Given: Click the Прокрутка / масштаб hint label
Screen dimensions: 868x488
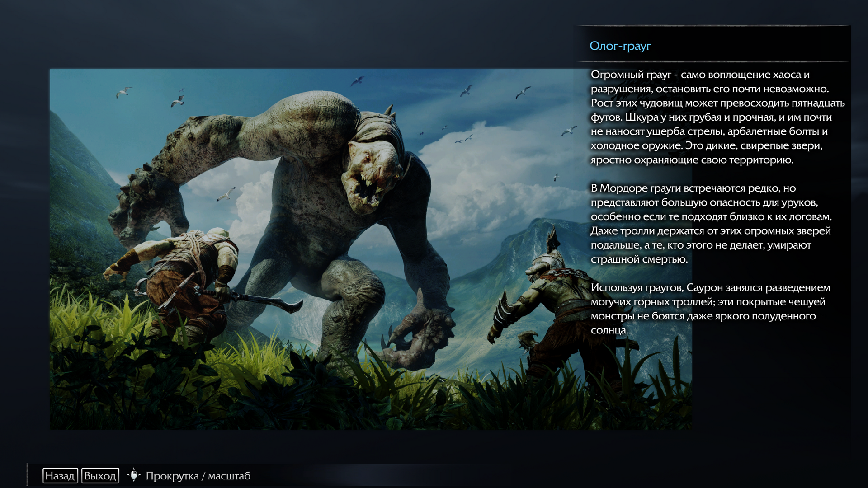Looking at the screenshot, I should click(x=198, y=476).
